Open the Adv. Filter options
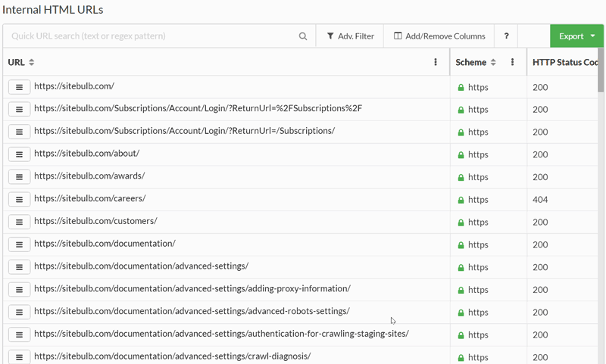 (x=350, y=36)
